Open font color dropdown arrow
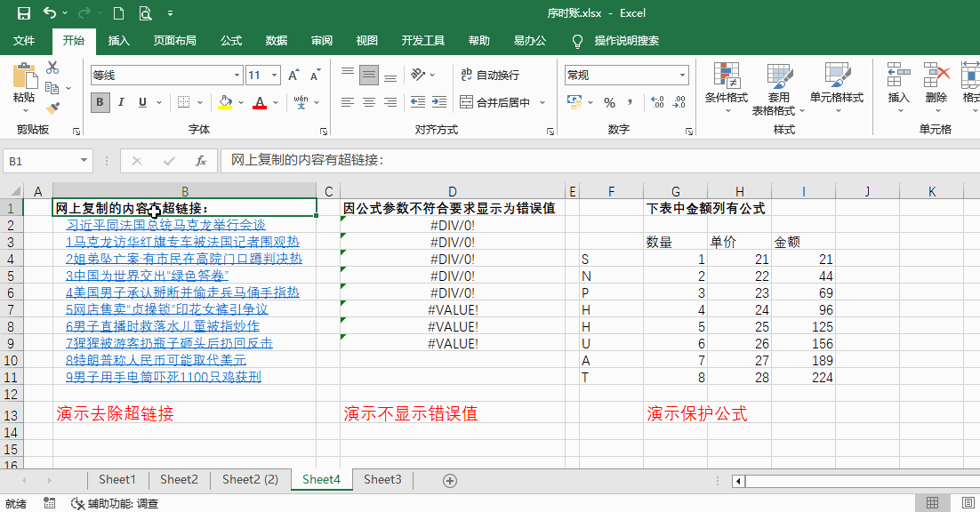 [276, 101]
